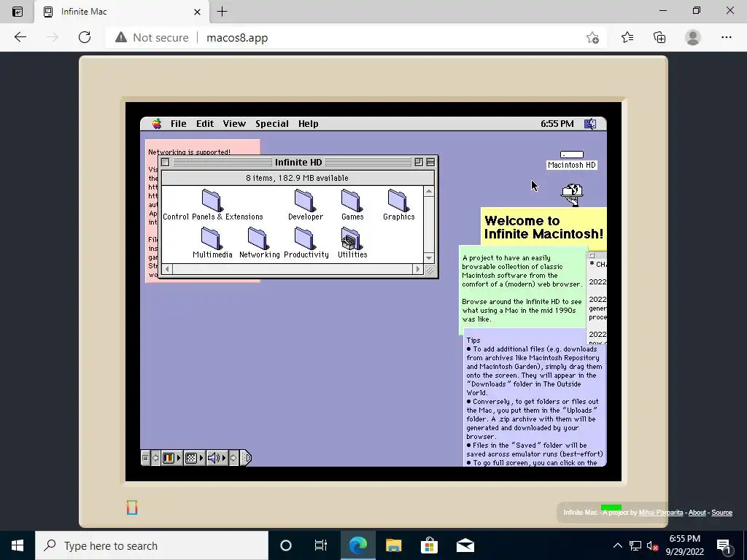This screenshot has width=747, height=560.
Task: Go back in browser
Action: pos(20,37)
